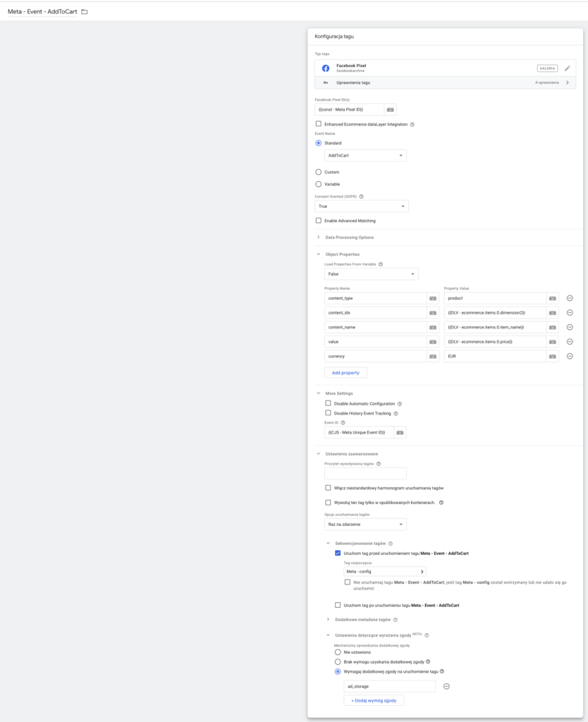Tick Disable Automatic Configuration checkbox
Screen dimensions: 588x722
(x=328, y=403)
